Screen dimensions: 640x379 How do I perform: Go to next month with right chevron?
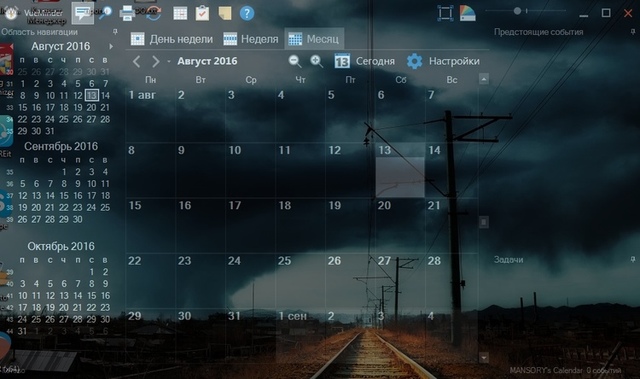(x=156, y=62)
